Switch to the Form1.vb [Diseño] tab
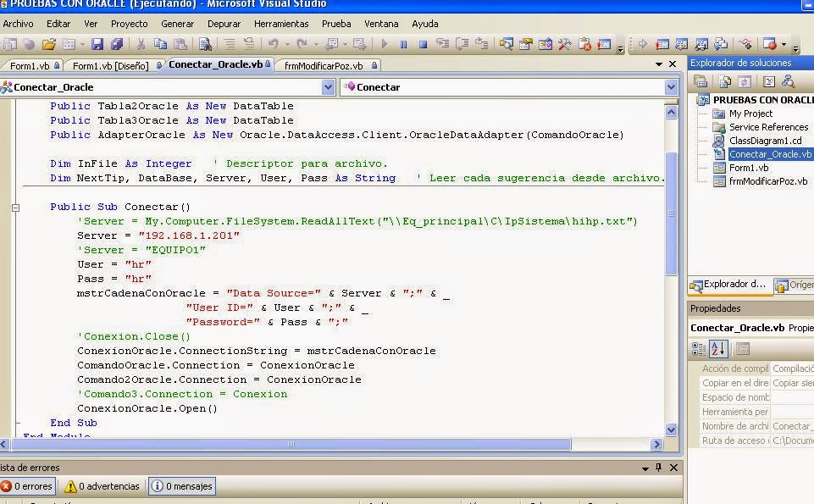The image size is (814, 504). pyautogui.click(x=111, y=66)
